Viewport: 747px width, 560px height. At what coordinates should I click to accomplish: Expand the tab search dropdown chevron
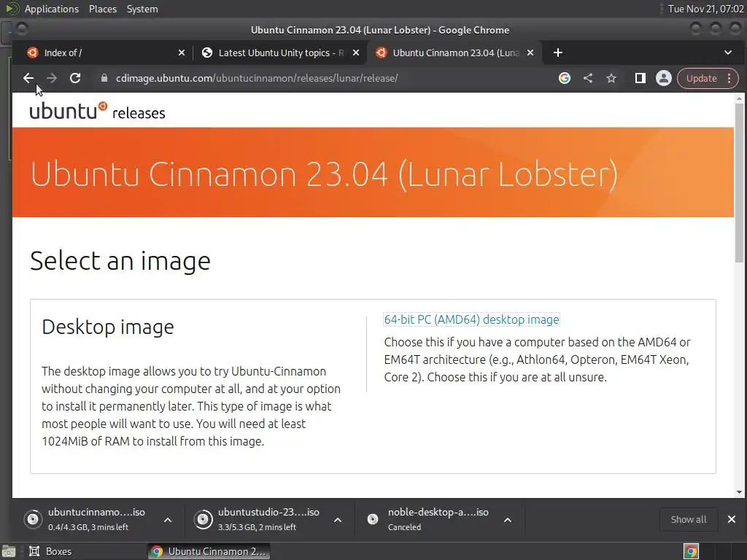pyautogui.click(x=728, y=52)
